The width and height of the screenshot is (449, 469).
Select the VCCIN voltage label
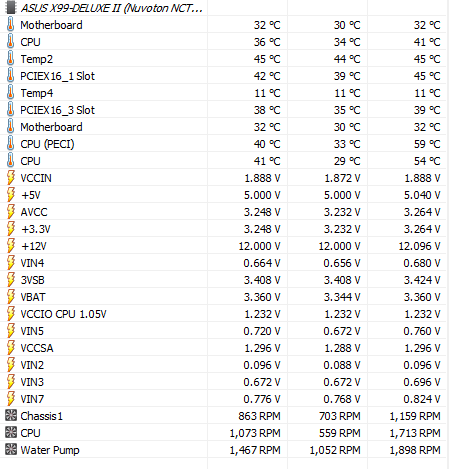click(x=36, y=178)
